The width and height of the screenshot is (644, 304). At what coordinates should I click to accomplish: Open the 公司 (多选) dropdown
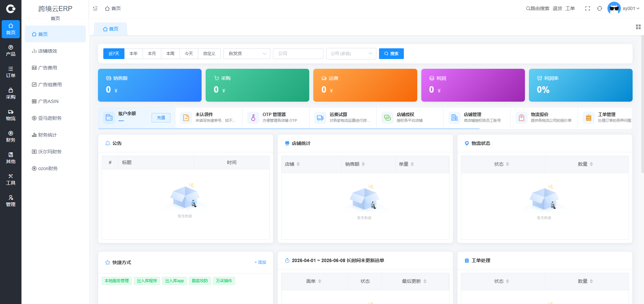pos(351,54)
